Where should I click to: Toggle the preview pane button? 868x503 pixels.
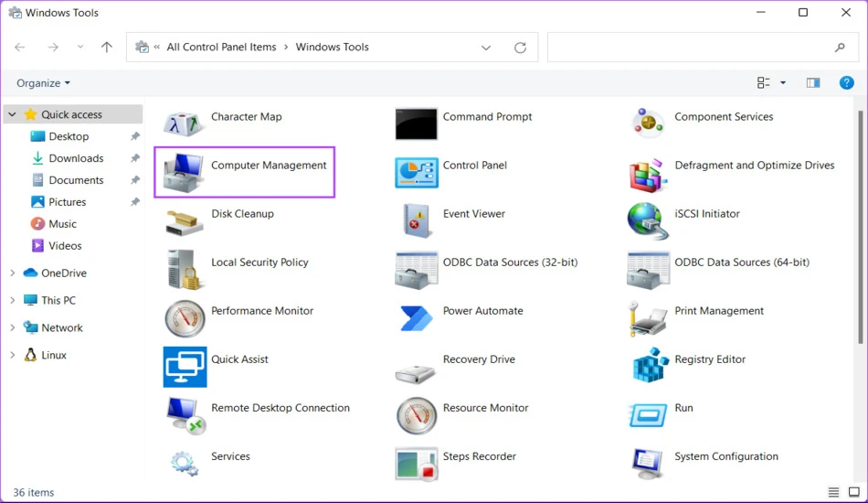[812, 83]
